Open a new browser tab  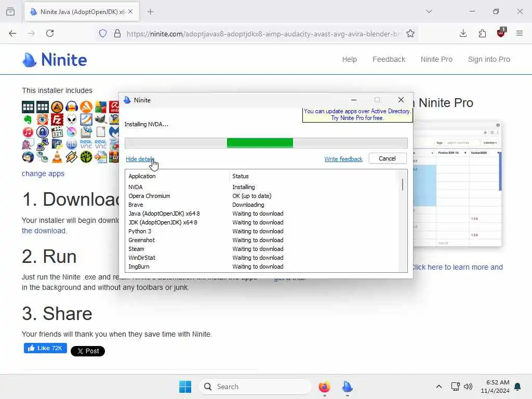click(151, 12)
